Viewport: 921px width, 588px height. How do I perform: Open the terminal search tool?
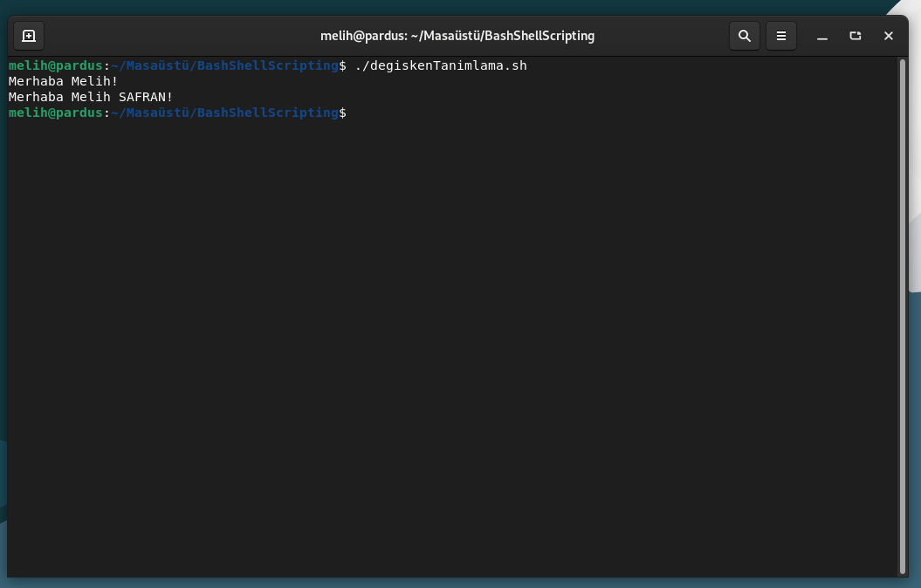coord(744,36)
